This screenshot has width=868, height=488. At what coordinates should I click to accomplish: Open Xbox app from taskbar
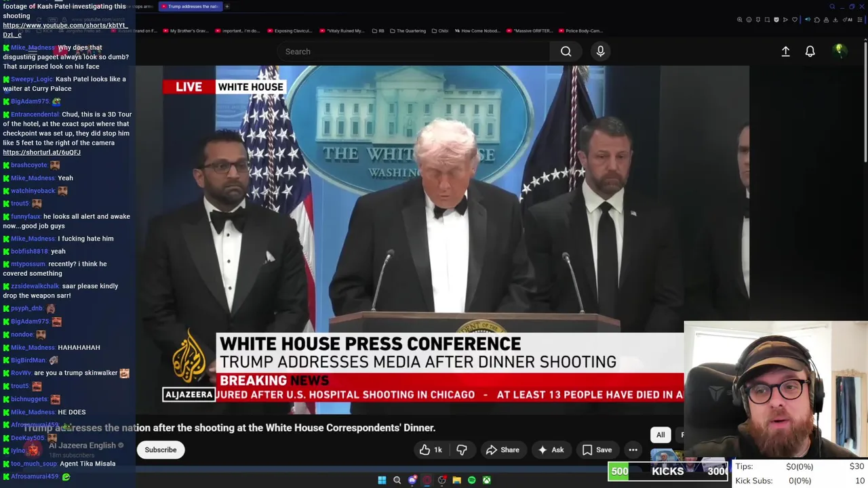click(x=487, y=480)
